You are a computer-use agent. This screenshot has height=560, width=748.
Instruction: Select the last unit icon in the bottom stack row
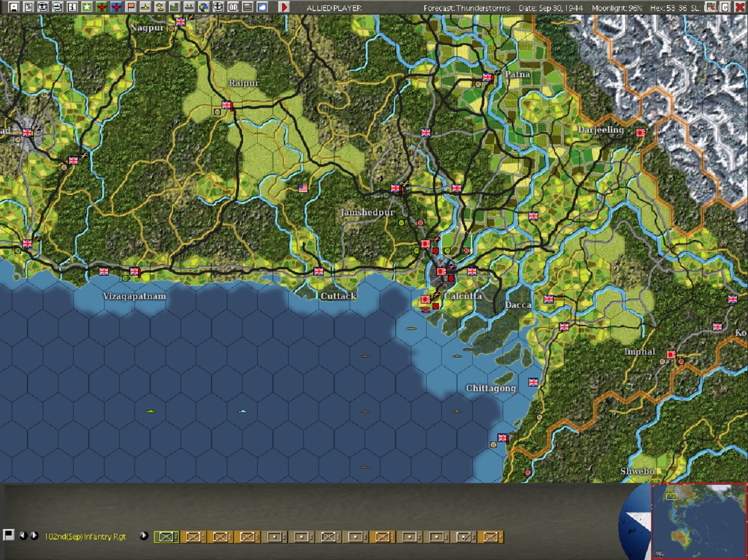pos(490,537)
